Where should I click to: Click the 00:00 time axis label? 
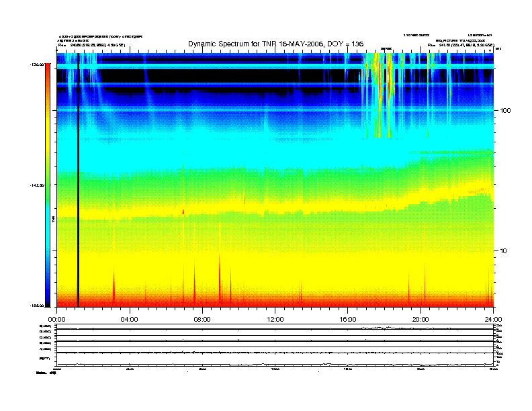(56, 320)
